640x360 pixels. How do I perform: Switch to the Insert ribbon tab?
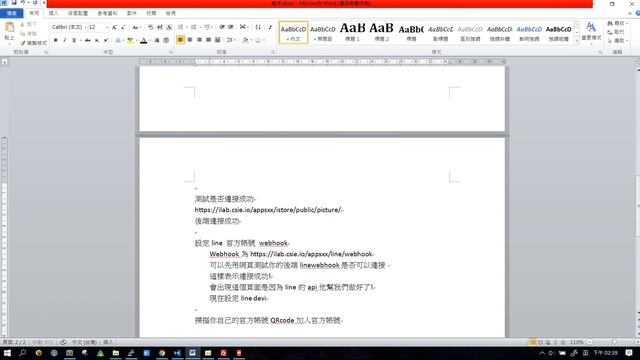53,13
